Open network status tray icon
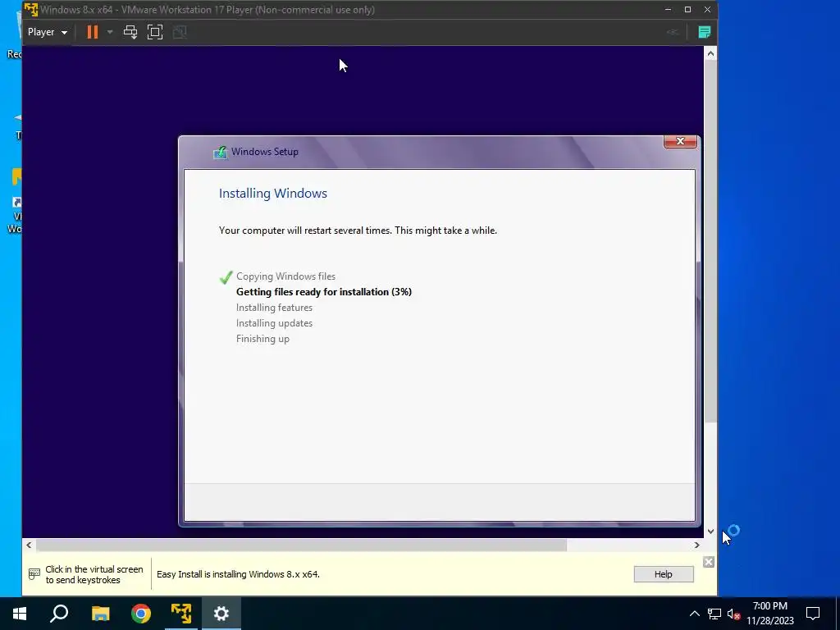The image size is (840, 630). click(714, 614)
